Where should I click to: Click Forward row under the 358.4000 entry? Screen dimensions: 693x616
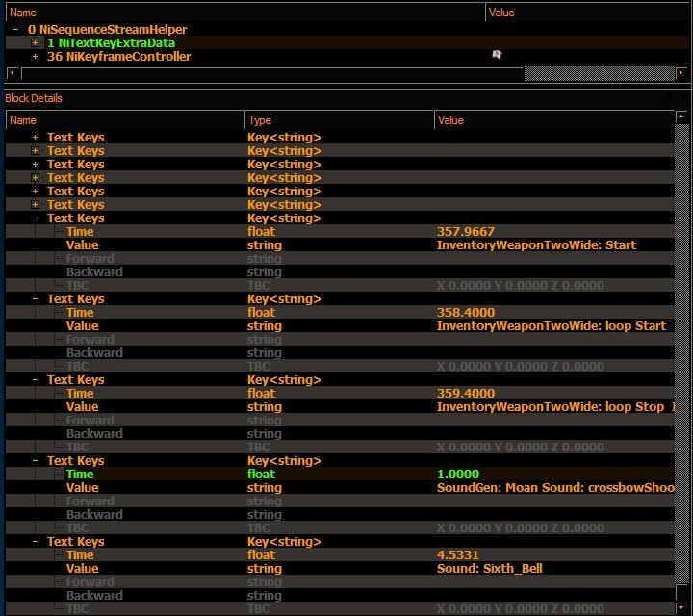point(90,340)
